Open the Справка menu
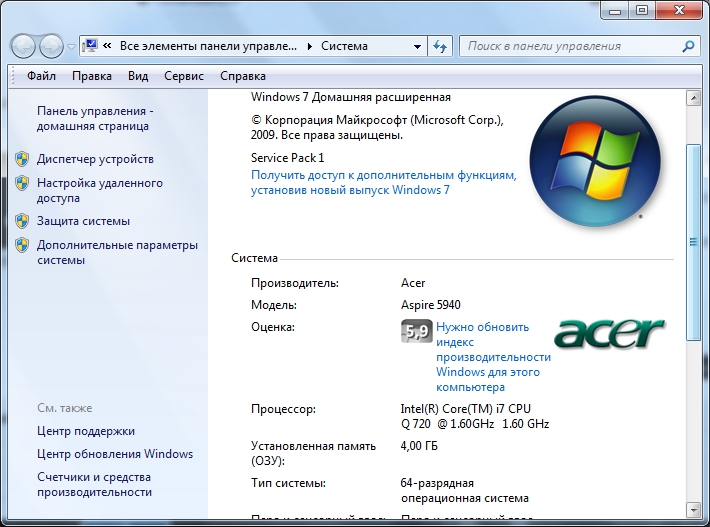Image resolution: width=710 pixels, height=527 pixels. pos(242,76)
